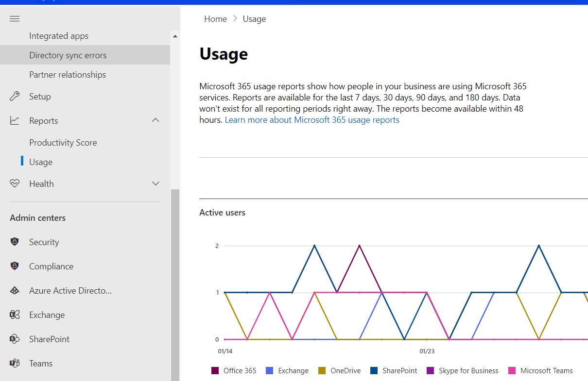Click the Compliance shield icon
The height and width of the screenshot is (381, 588).
pyautogui.click(x=15, y=266)
